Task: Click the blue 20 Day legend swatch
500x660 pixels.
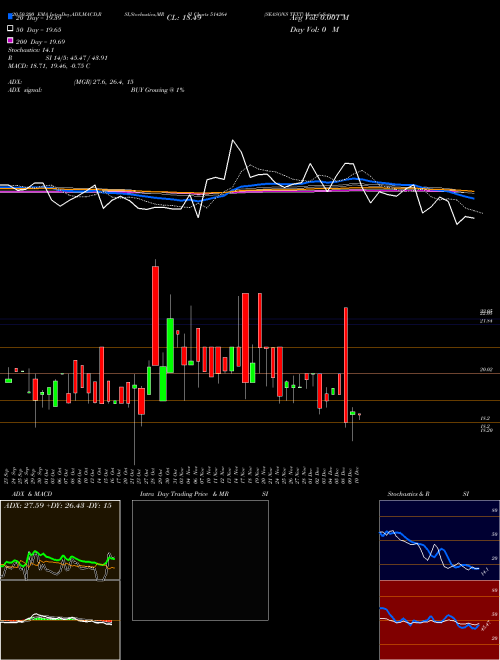Action: tap(10, 17)
